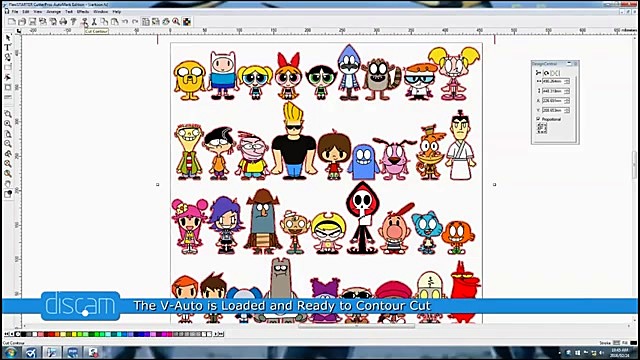Viewport: 640px width, 360px height.
Task: Toggle the Proportional checkbox
Action: click(538, 119)
